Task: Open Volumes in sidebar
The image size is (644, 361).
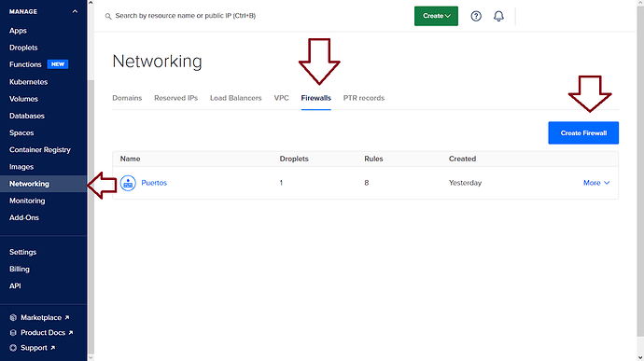Action: (23, 99)
